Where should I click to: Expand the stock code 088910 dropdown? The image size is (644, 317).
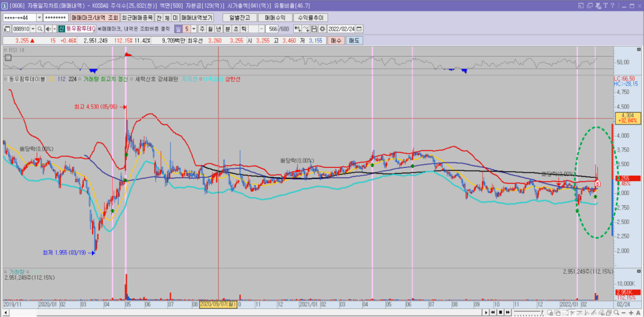[33, 29]
